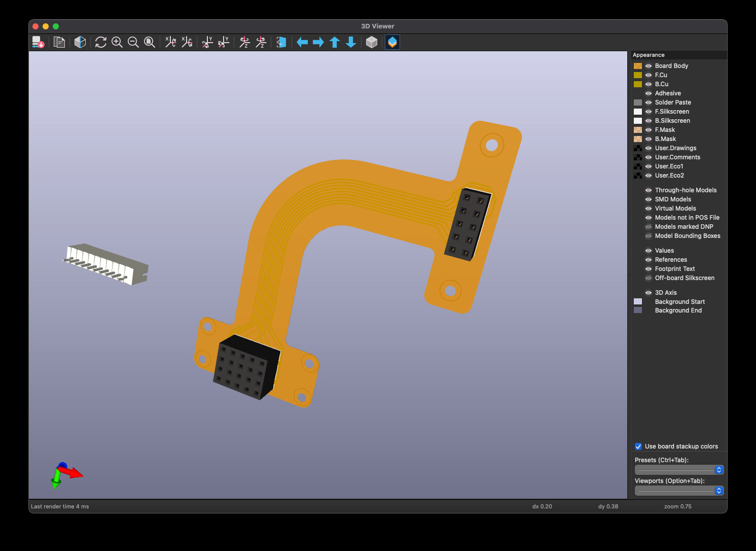The height and width of the screenshot is (551, 756).
Task: Hide the 3D Axis gizmo
Action: 649,293
